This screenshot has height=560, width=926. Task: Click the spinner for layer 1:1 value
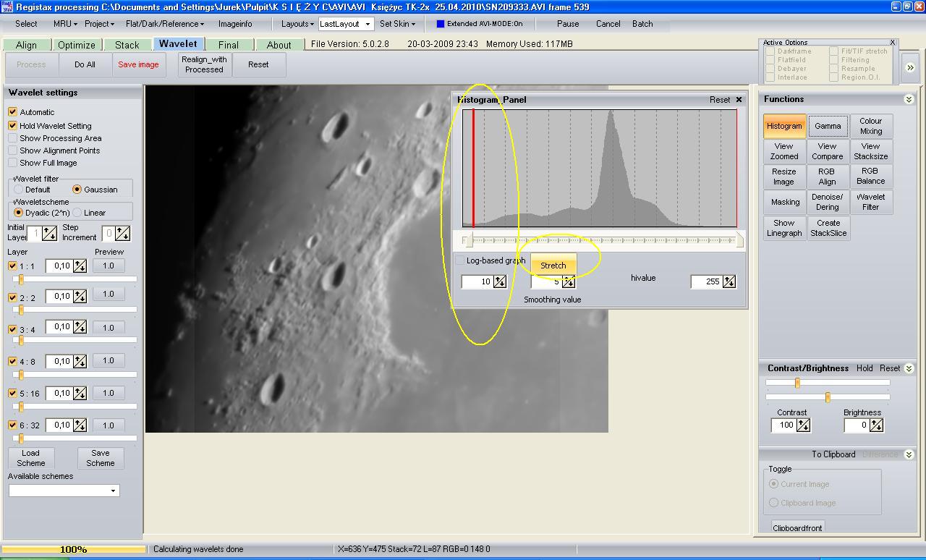pos(80,266)
